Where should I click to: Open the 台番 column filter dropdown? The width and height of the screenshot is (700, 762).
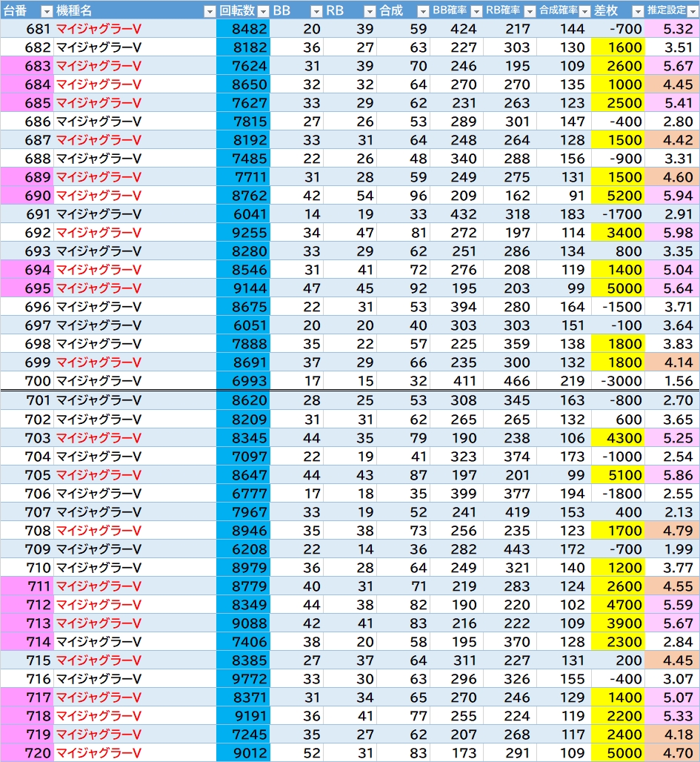click(x=46, y=11)
